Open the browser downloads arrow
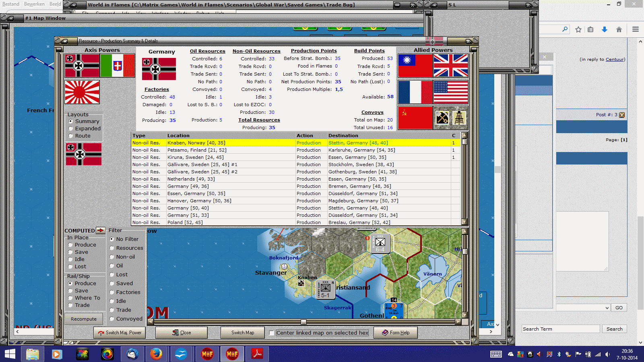The width and height of the screenshot is (644, 362). 605,29
